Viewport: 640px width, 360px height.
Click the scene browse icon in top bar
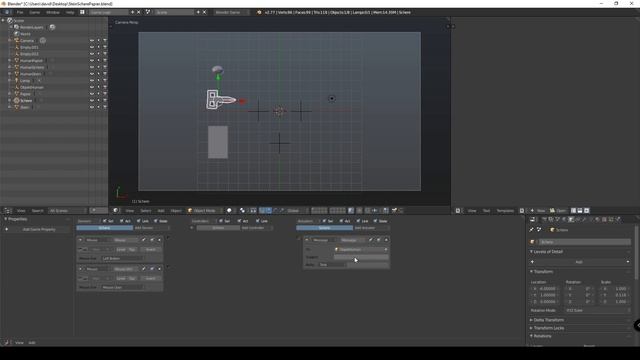pos(148,12)
